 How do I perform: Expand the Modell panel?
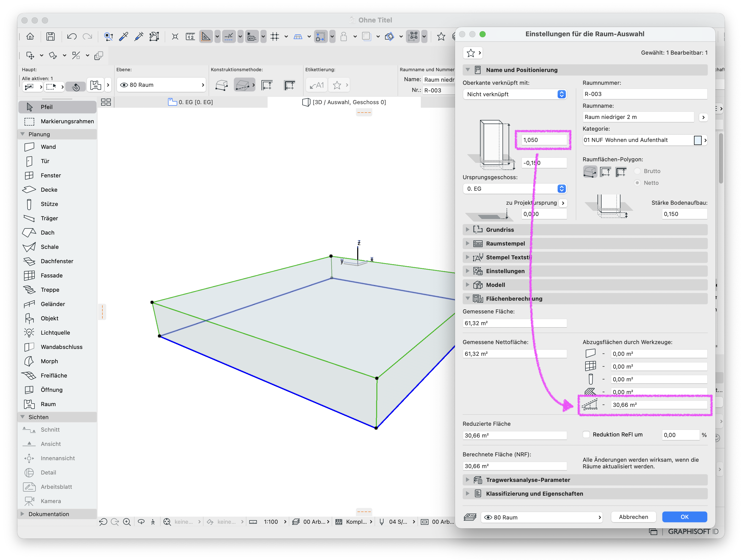585,285
